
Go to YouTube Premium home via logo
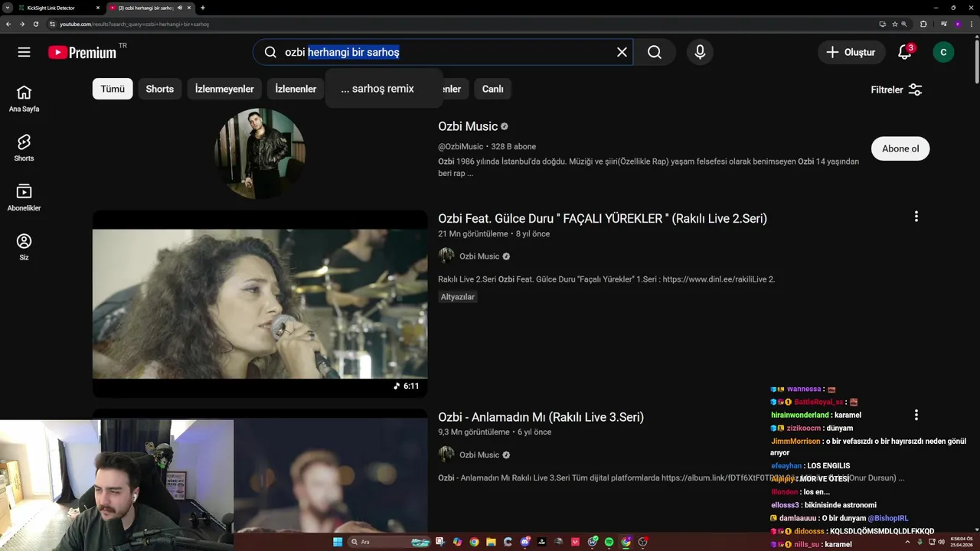pos(82,52)
